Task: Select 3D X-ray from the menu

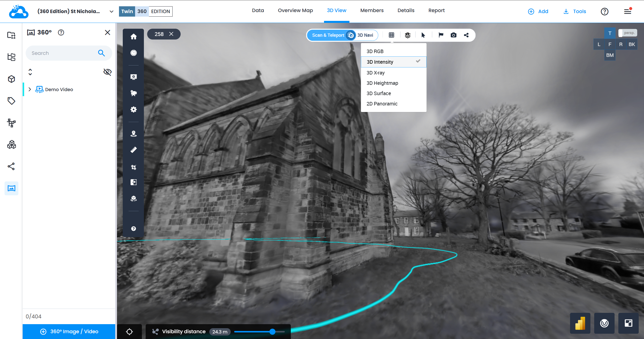Action: [x=375, y=73]
